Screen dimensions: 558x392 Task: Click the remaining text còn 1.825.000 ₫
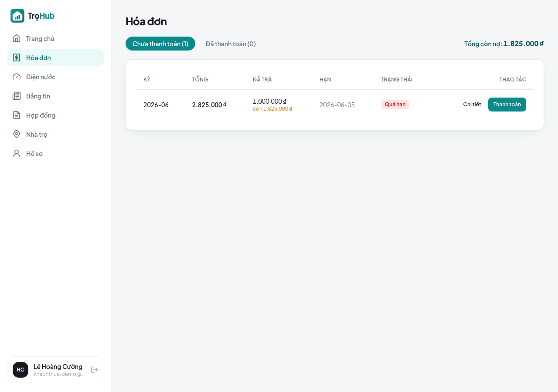[272, 108]
